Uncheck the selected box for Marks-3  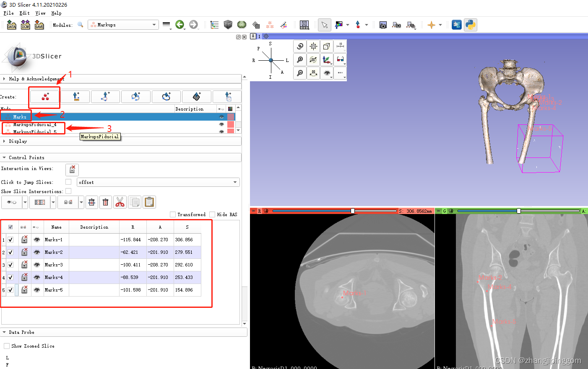[x=10, y=265]
